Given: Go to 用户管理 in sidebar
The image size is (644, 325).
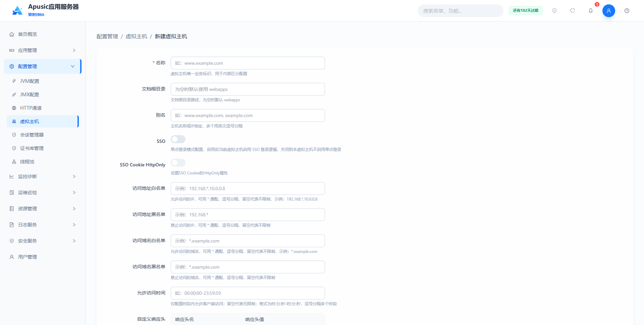Looking at the screenshot, I should click(43, 257).
